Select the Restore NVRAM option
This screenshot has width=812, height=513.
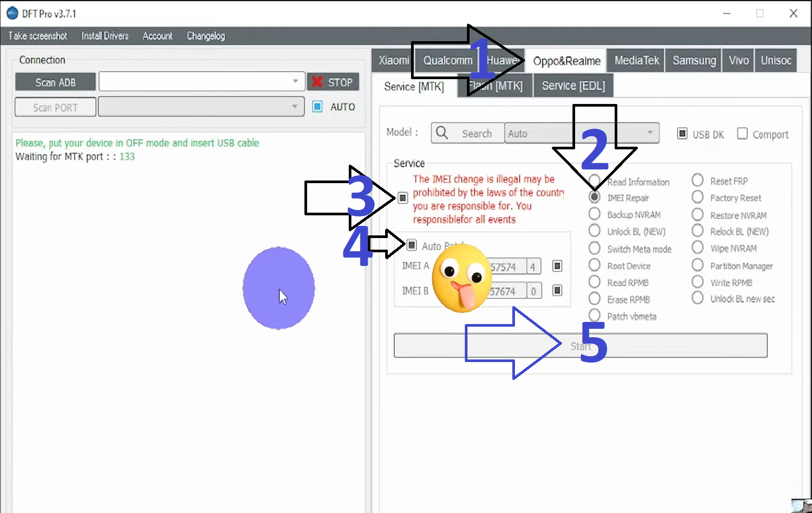(x=698, y=214)
